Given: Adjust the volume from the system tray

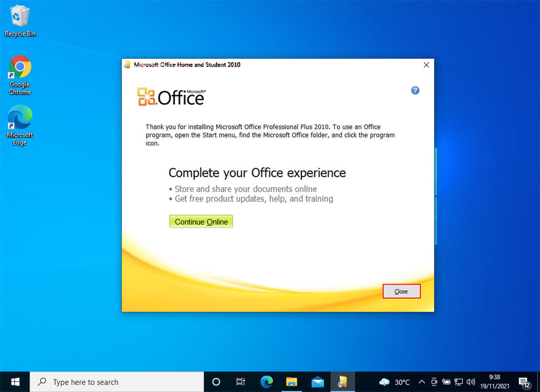Looking at the screenshot, I should [471, 382].
